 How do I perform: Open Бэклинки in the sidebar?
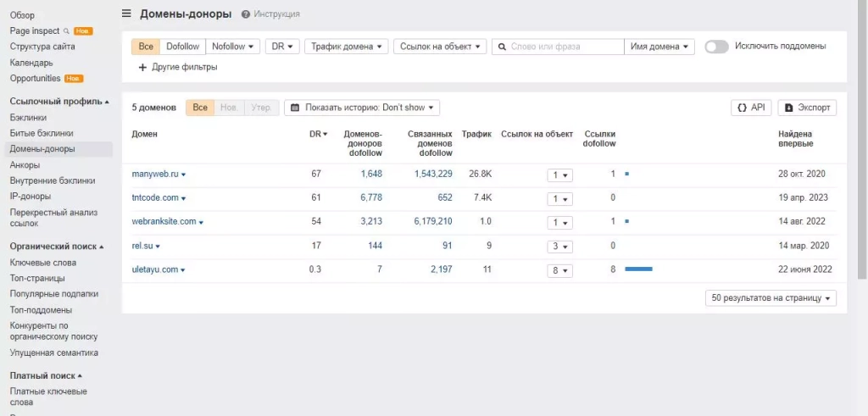click(x=28, y=117)
